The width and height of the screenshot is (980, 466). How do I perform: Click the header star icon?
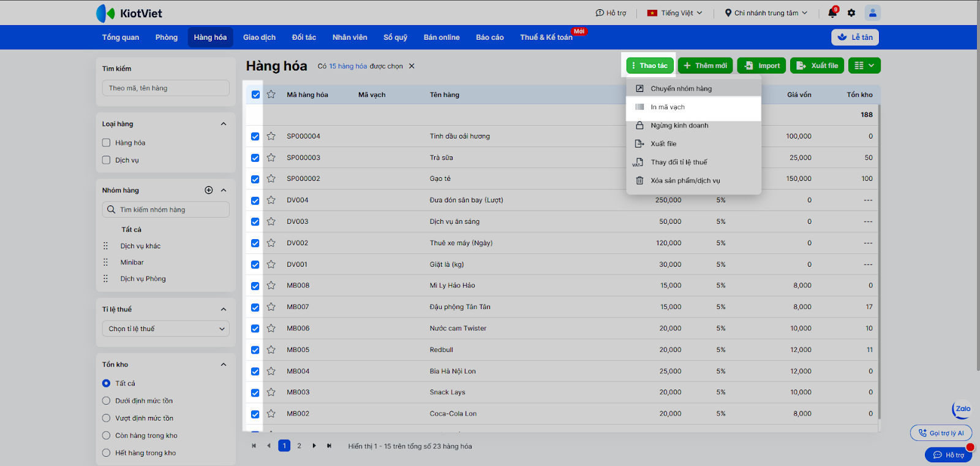pos(271,94)
